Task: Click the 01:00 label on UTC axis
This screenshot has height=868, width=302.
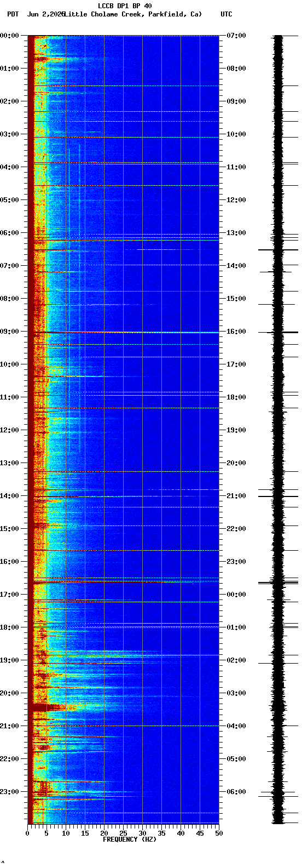Action: point(236,627)
